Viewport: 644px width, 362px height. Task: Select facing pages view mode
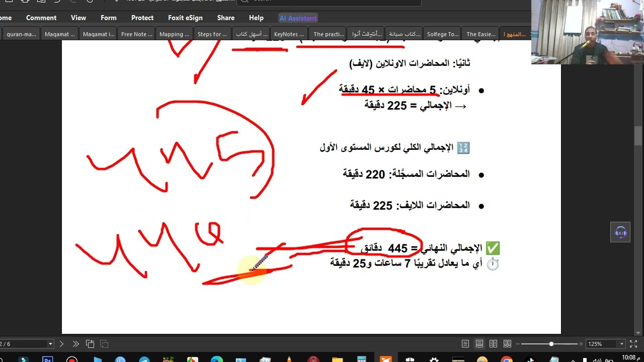pos(494,344)
